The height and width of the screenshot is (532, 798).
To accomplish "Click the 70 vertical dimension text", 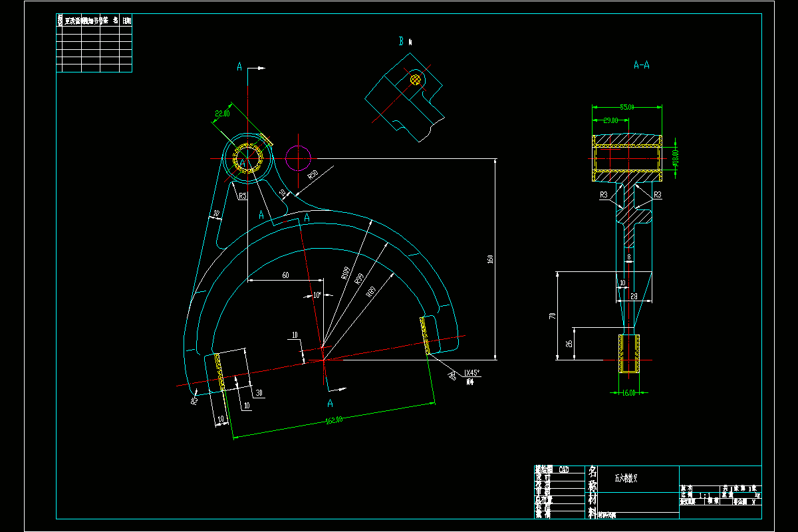I will [552, 316].
